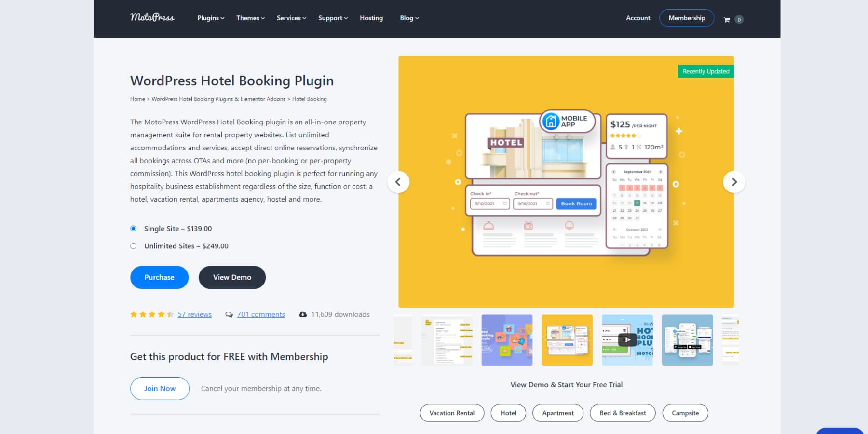The width and height of the screenshot is (868, 434).
Task: Choose the Vacation Rental demo
Action: click(452, 413)
